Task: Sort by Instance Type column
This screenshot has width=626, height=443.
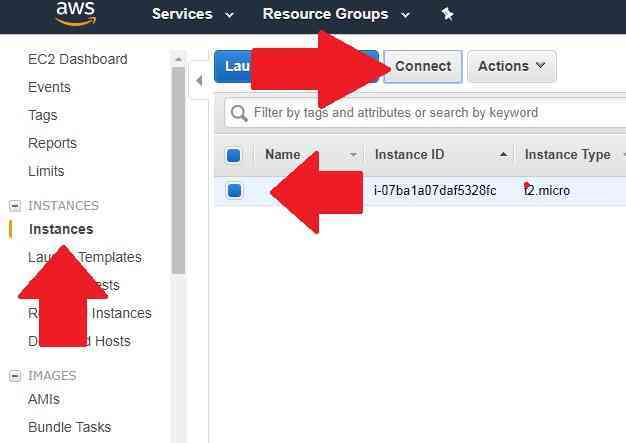Action: tap(567, 154)
